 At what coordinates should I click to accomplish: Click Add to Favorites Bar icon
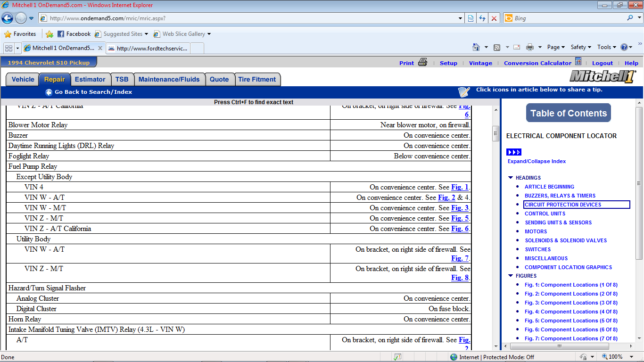click(50, 34)
